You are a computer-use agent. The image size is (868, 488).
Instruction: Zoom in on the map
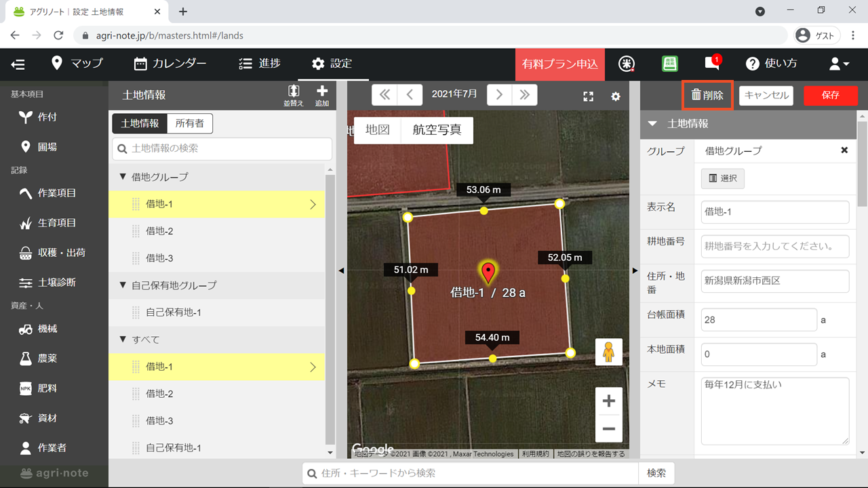pyautogui.click(x=608, y=401)
